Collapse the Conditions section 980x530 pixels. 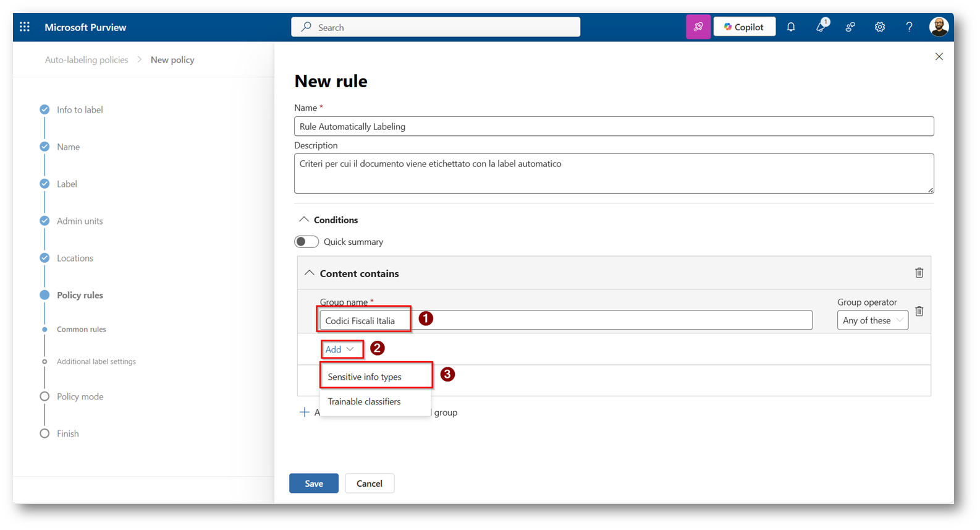[304, 220]
